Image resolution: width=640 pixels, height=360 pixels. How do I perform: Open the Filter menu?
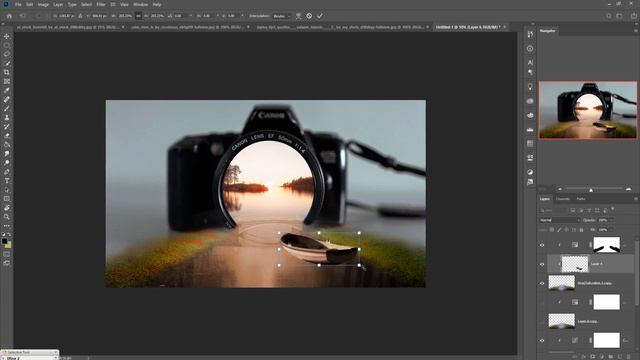point(101,4)
